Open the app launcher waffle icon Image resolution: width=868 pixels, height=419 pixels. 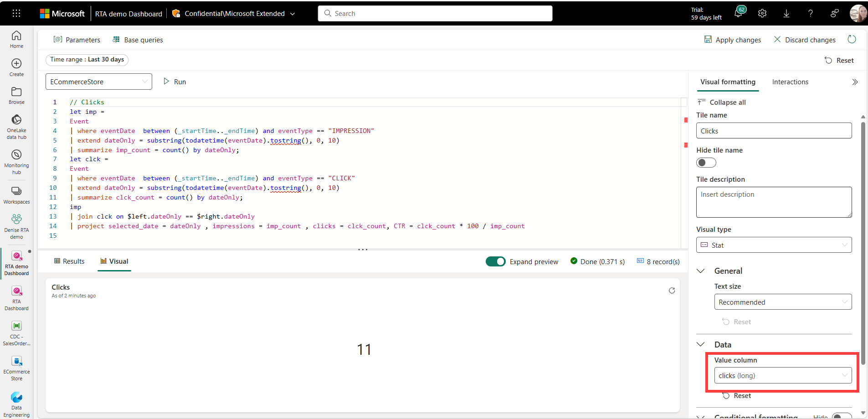[16, 14]
